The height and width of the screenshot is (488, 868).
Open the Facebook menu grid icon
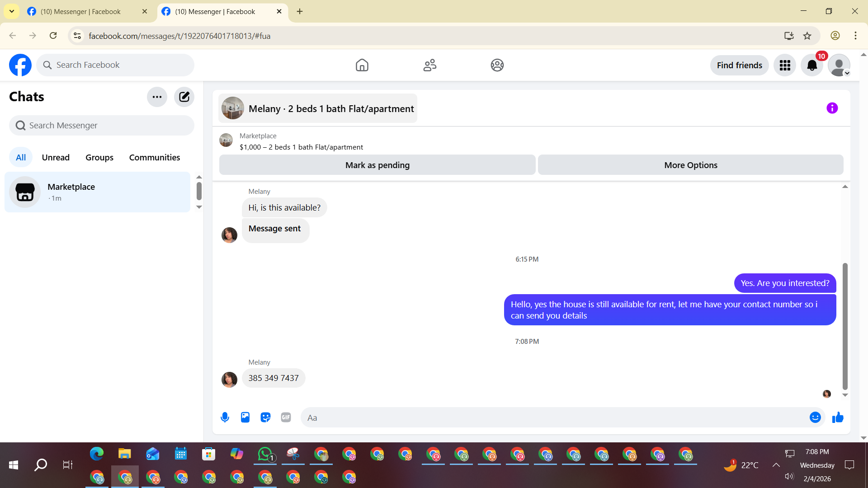pos(785,66)
